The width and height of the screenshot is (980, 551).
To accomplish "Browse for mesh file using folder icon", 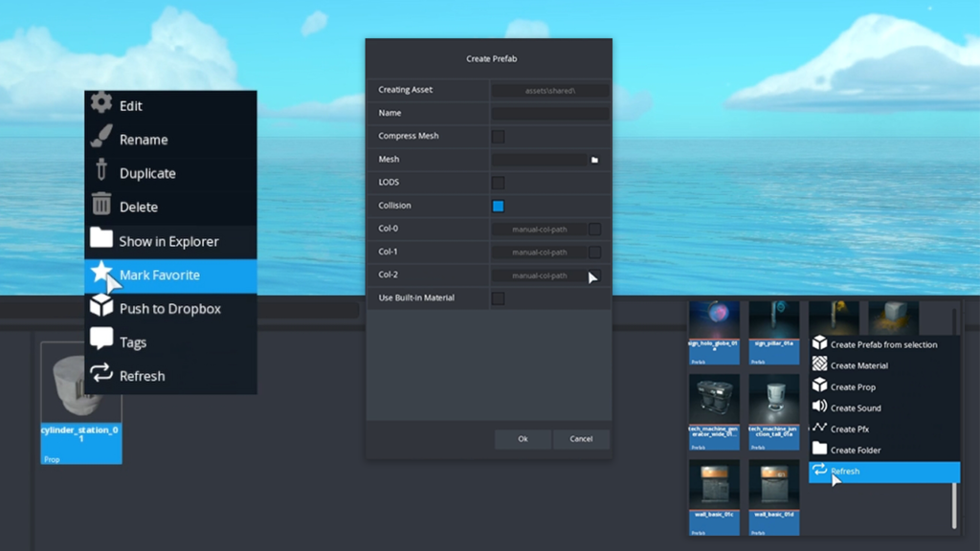I will pos(594,160).
